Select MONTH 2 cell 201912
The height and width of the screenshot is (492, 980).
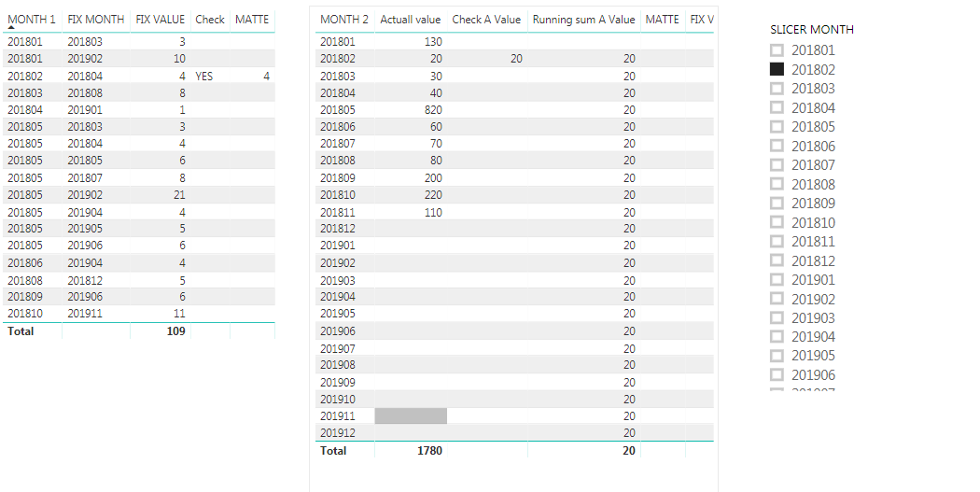pos(338,432)
